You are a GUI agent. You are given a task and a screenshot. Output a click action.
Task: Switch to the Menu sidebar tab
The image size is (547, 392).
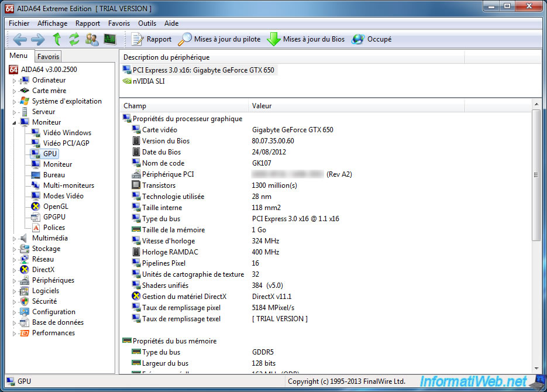point(19,56)
